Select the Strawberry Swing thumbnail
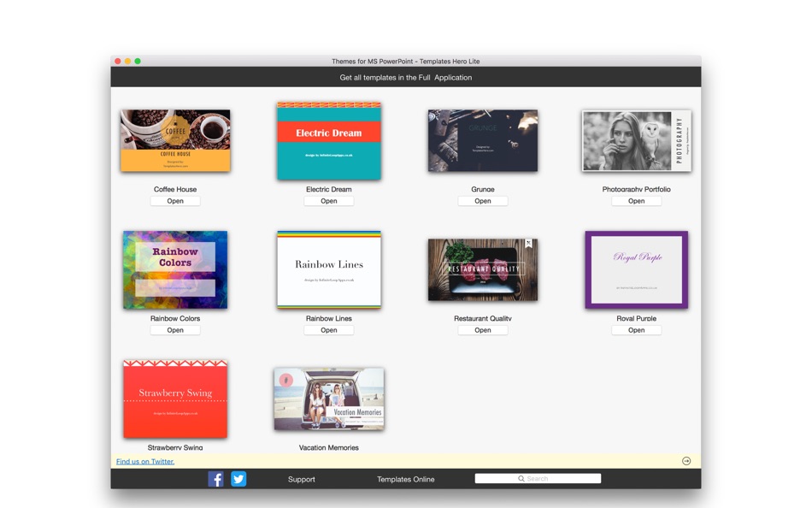Image resolution: width=812 pixels, height=508 pixels. (x=175, y=399)
